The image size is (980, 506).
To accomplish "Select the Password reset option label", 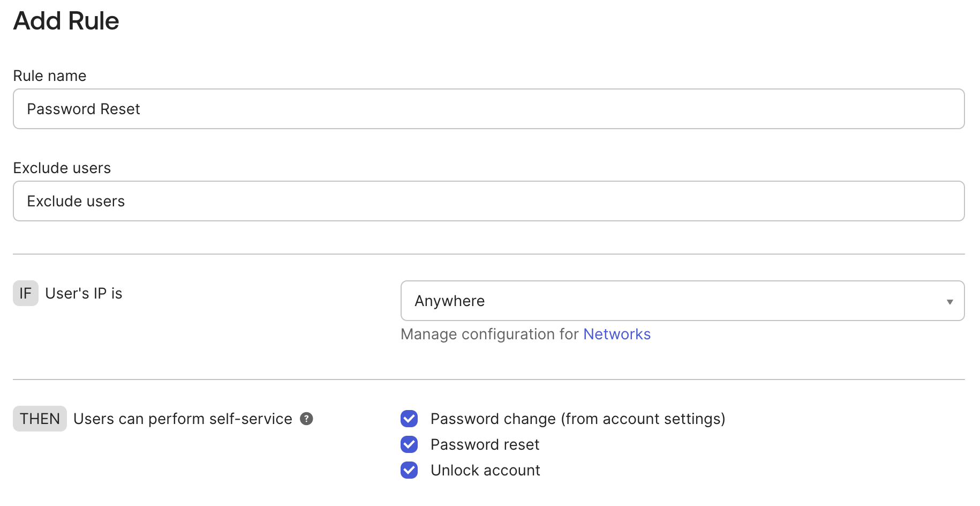I will pyautogui.click(x=485, y=444).
